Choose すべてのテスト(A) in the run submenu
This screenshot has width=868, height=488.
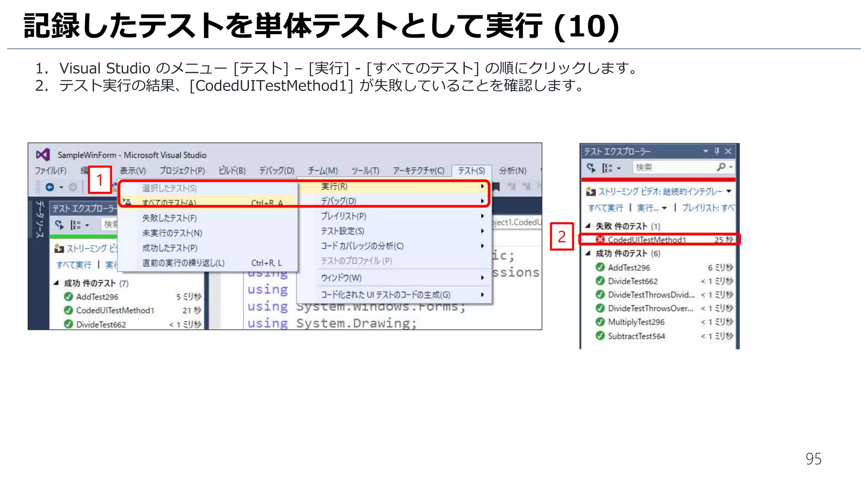point(208,202)
